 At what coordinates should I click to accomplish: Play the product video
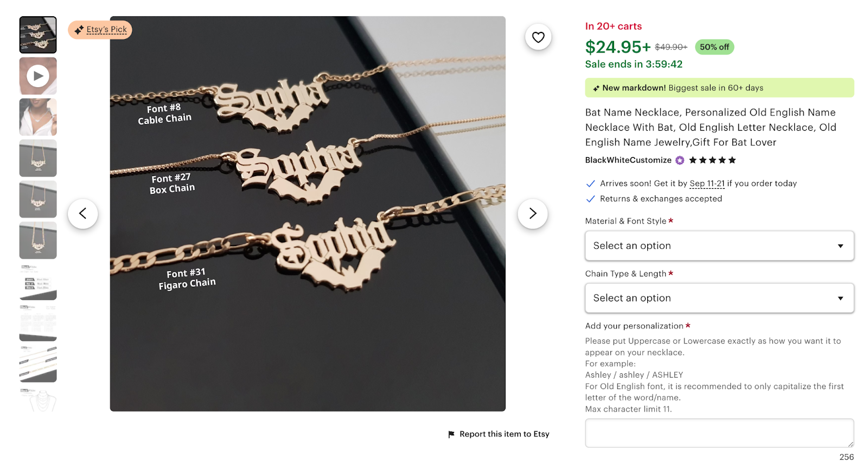tap(37, 76)
